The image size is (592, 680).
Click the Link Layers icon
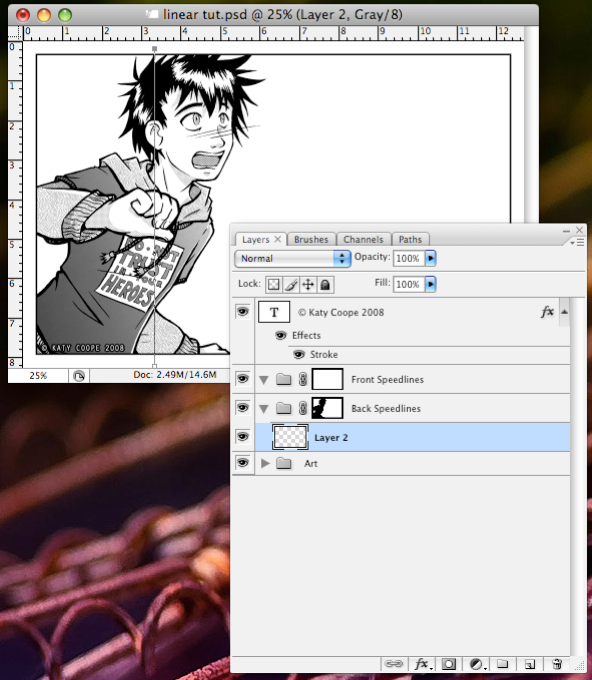(393, 664)
